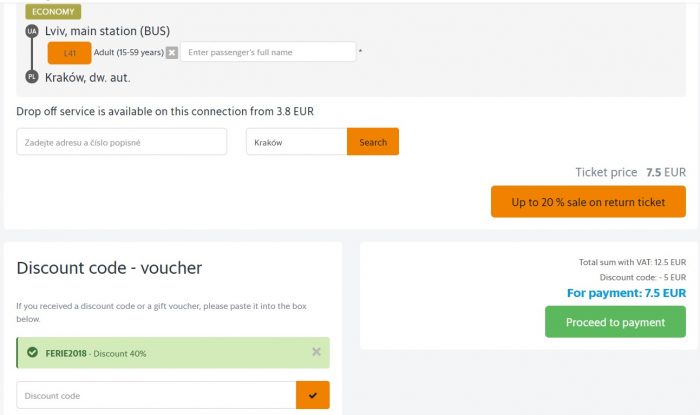Click the Discount code - voucher heading
The height and width of the screenshot is (415, 700).
tap(109, 268)
